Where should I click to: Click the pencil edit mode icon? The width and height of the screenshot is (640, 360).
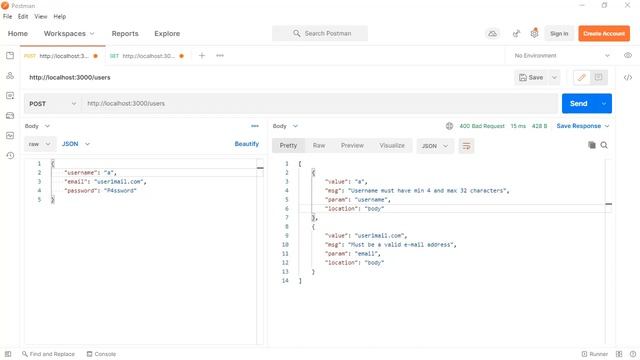coord(582,78)
